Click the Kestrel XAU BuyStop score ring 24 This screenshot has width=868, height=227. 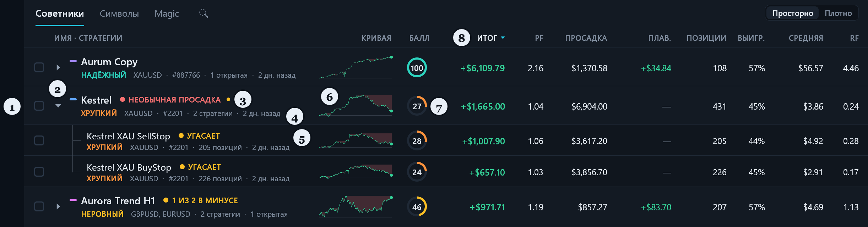coord(417,172)
